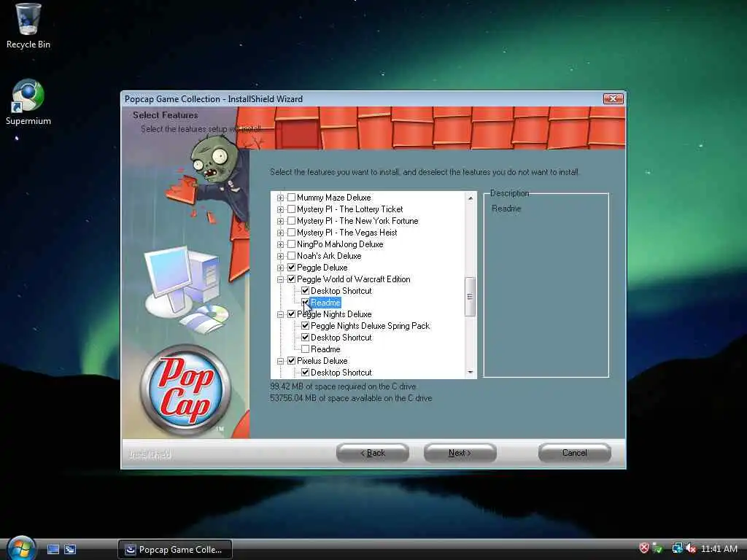Click the Switch between windows icon
This screenshot has height=560, width=747.
click(x=70, y=549)
